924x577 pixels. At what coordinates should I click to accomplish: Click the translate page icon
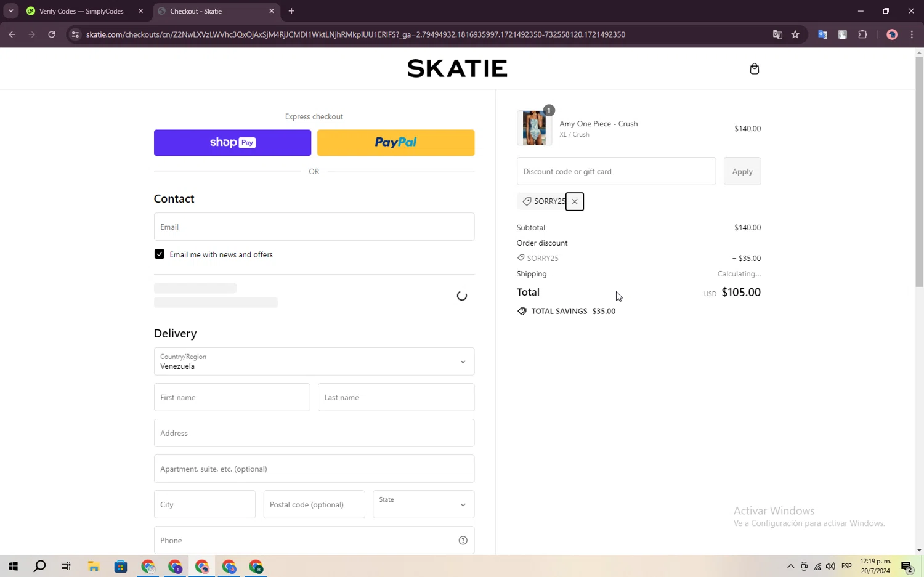[777, 34]
